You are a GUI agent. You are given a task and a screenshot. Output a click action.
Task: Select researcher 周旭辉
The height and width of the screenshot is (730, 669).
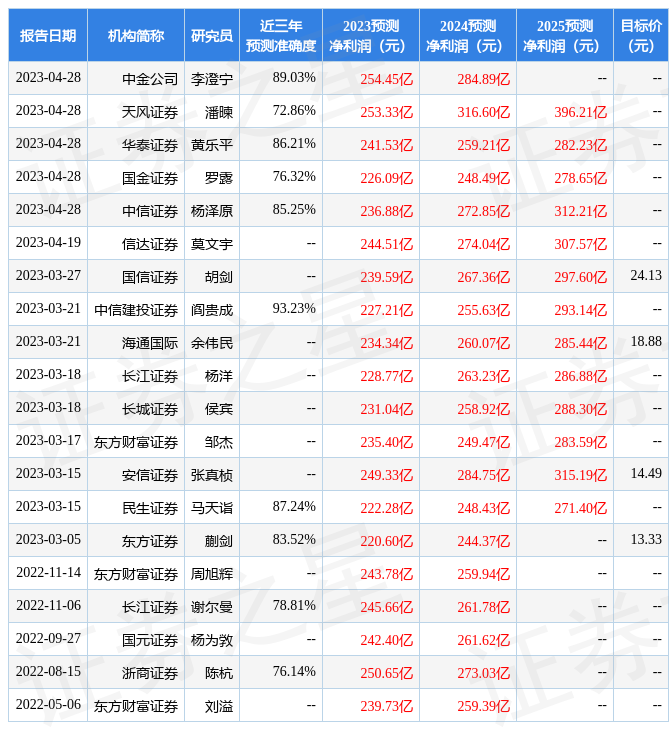[212, 575]
